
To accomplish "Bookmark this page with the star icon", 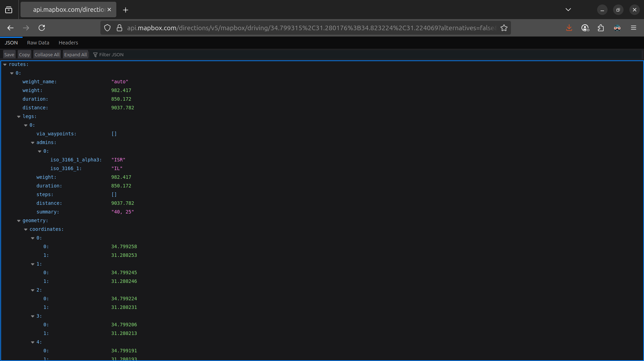I will pyautogui.click(x=504, y=28).
